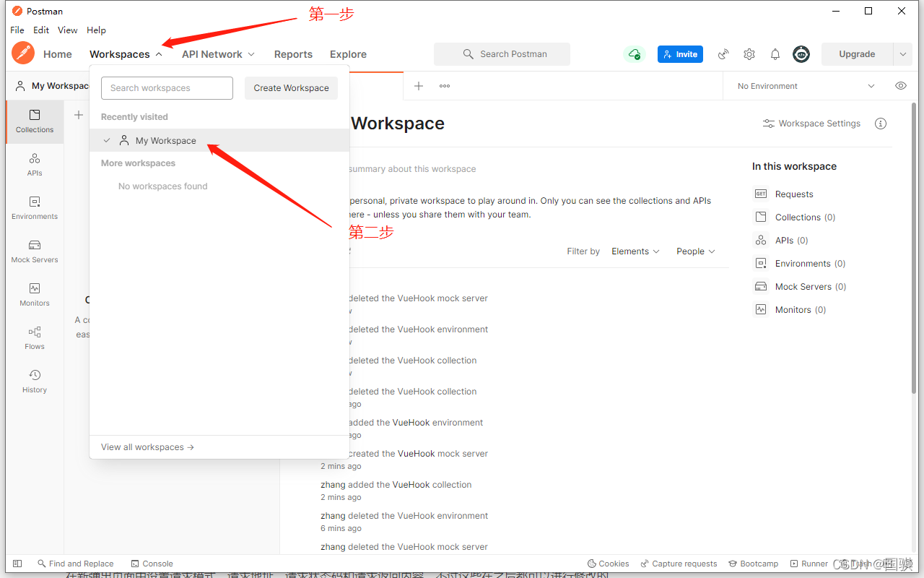This screenshot has width=924, height=578.
Task: Open the notifications bell
Action: point(775,54)
